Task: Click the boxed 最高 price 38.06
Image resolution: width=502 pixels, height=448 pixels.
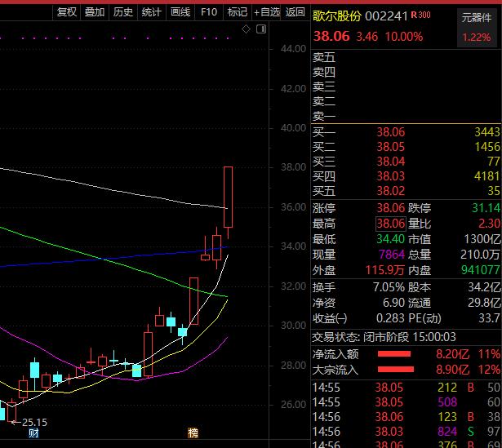Action: (x=390, y=224)
